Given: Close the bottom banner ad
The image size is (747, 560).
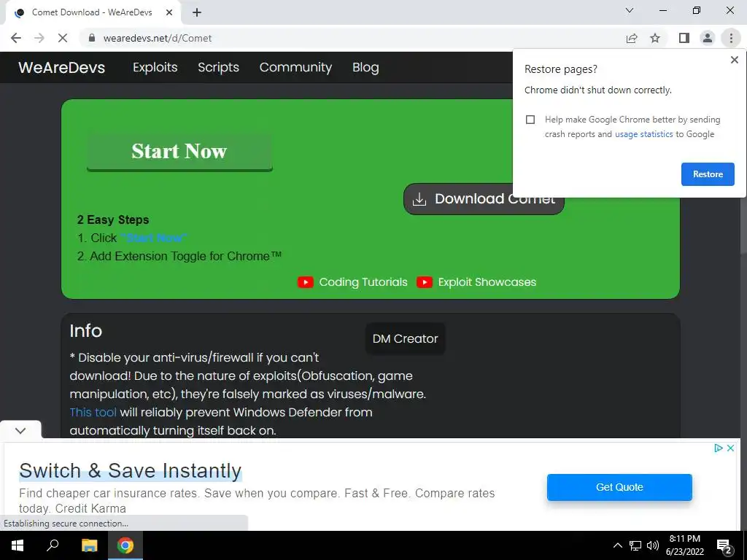Looking at the screenshot, I should 730,448.
